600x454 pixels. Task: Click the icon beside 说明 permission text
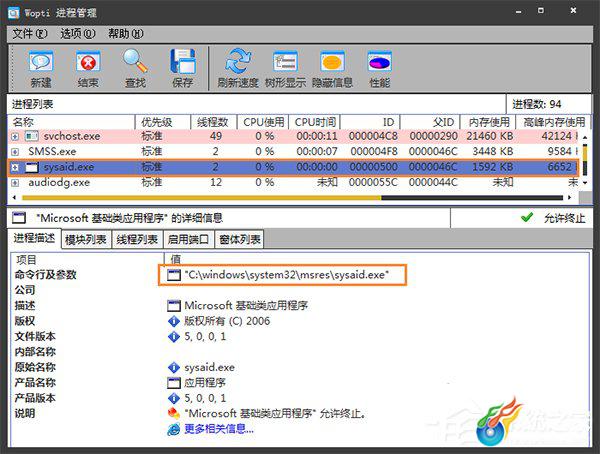coord(174,414)
